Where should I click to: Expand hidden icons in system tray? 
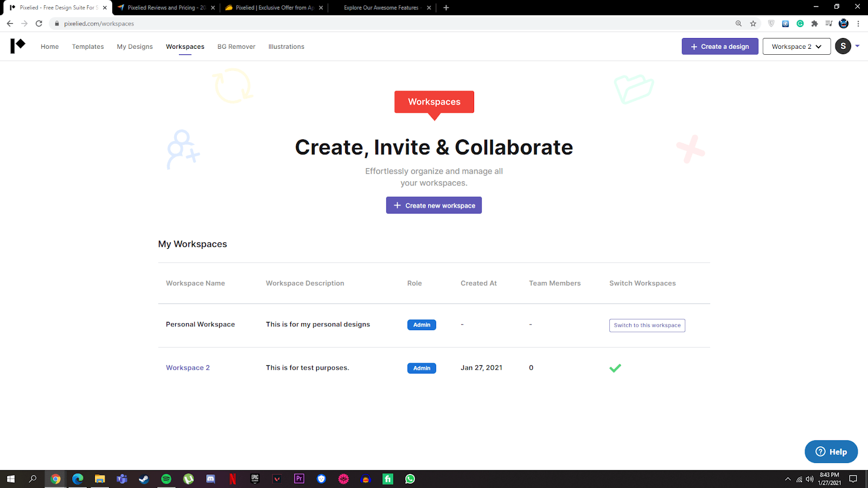(788, 479)
